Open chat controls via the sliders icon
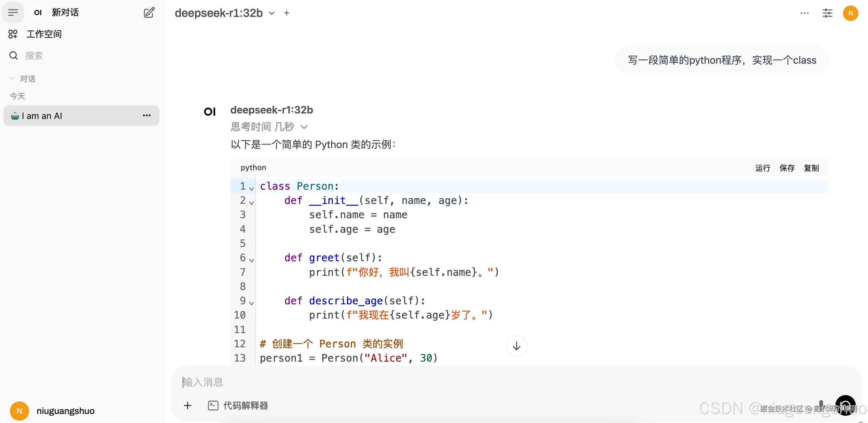 click(828, 13)
